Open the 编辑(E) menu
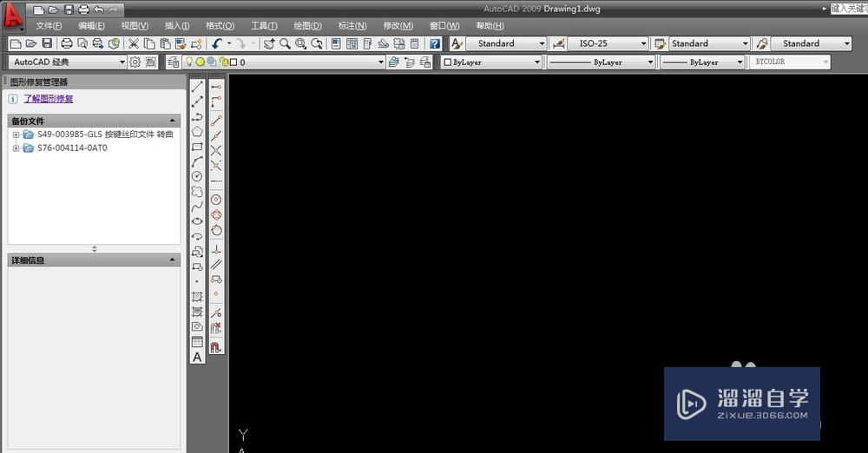Screen dimensions: 868x453 [x=91, y=25]
